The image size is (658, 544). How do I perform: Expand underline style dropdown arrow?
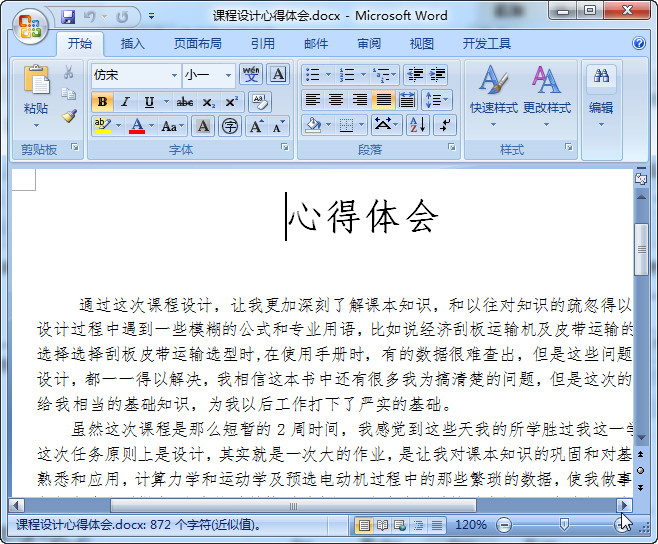point(166,102)
